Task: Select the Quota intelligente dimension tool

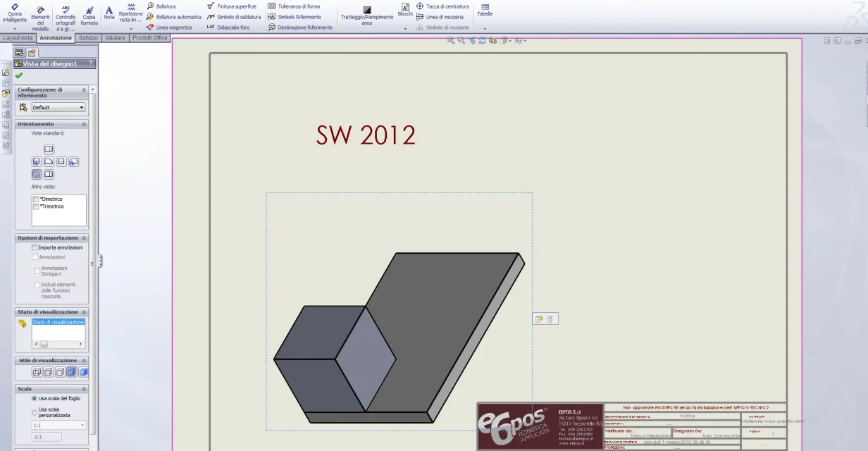Action: coord(15,14)
